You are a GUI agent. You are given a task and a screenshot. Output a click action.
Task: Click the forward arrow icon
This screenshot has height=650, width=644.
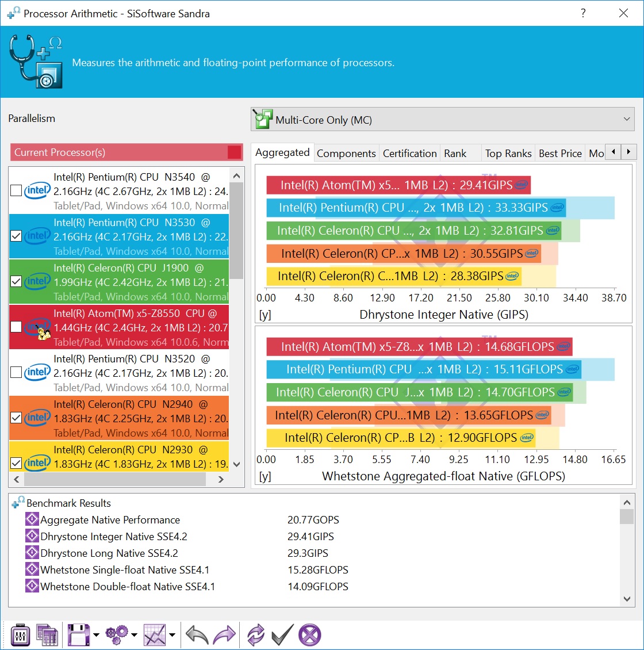click(x=224, y=635)
